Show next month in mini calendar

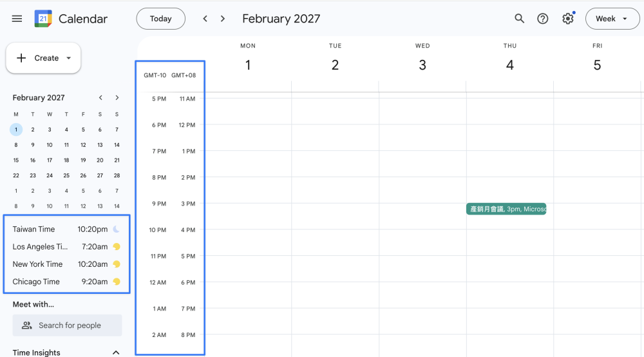pos(117,97)
